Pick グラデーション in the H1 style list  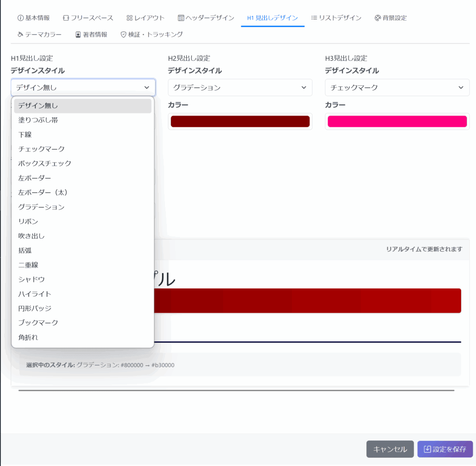(x=83, y=207)
